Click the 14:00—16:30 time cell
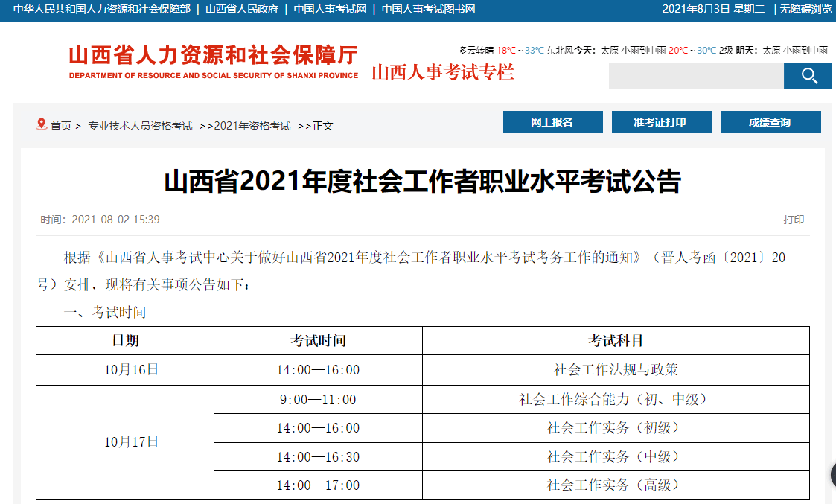836x504 pixels. (319, 456)
